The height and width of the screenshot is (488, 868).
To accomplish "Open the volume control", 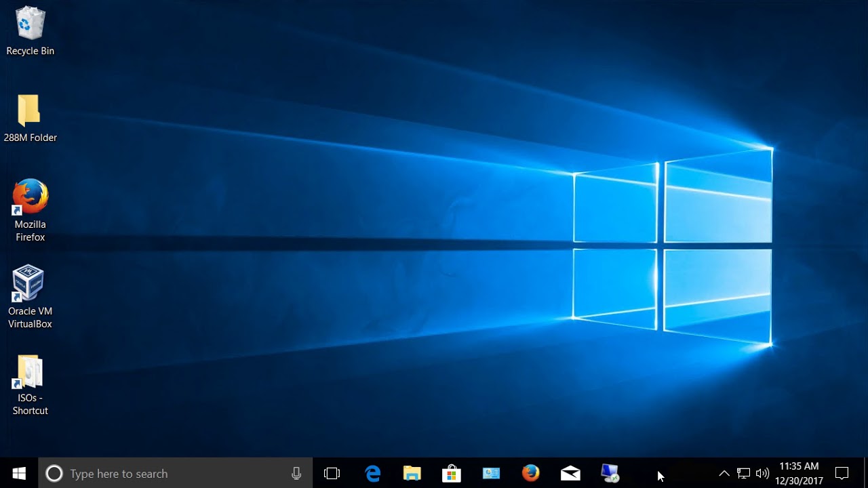I will pyautogui.click(x=762, y=473).
